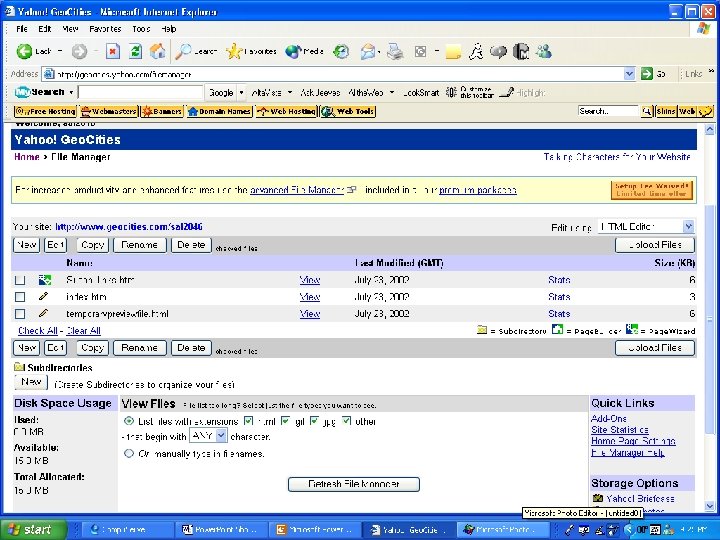Click the Domain Names toolbar button
The height and width of the screenshot is (540, 720).
click(219, 111)
